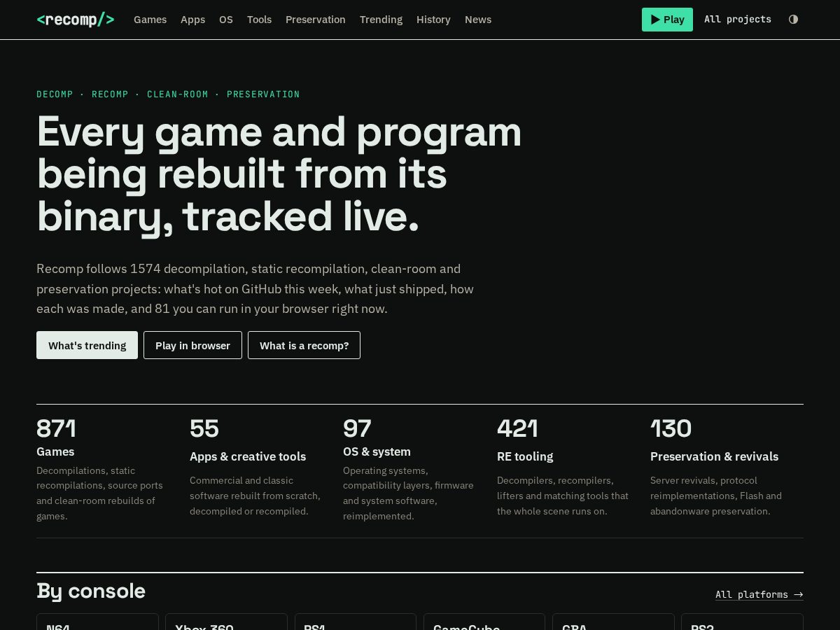This screenshot has width=840, height=630.
Task: Open the Tools nav item
Action: point(259,20)
